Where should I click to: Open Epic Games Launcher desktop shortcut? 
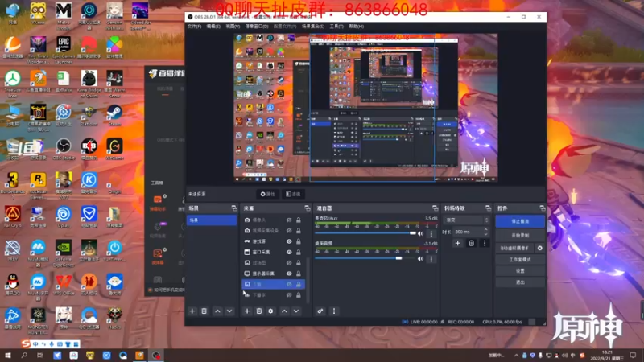coord(64,49)
